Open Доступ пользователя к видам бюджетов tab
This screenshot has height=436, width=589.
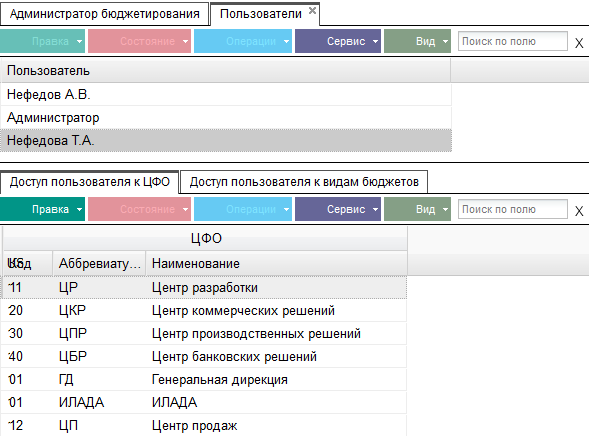coord(304,182)
